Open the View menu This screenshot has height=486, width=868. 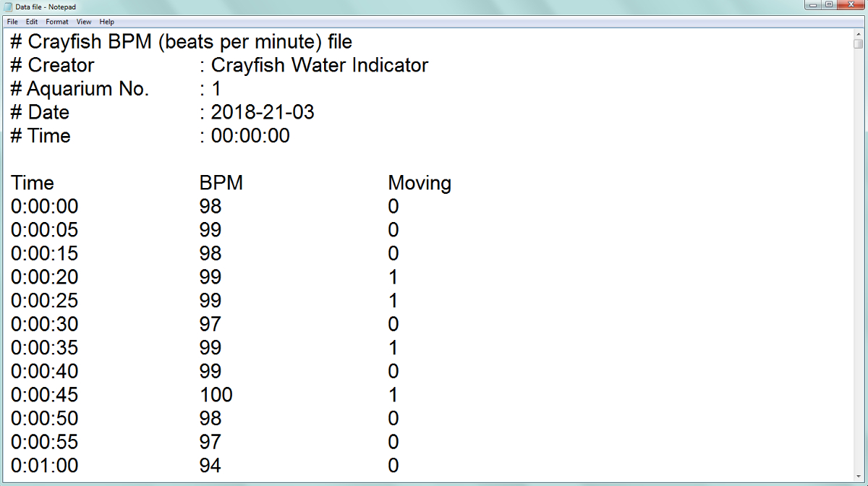[84, 22]
